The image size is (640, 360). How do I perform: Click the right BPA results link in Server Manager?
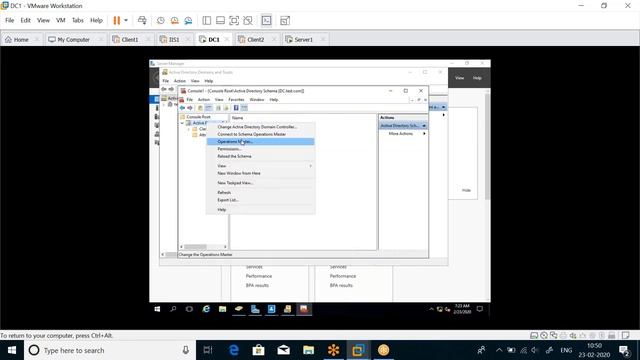coord(341,286)
